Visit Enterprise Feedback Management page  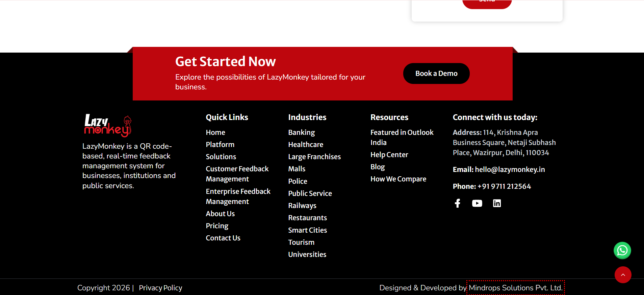click(x=238, y=197)
